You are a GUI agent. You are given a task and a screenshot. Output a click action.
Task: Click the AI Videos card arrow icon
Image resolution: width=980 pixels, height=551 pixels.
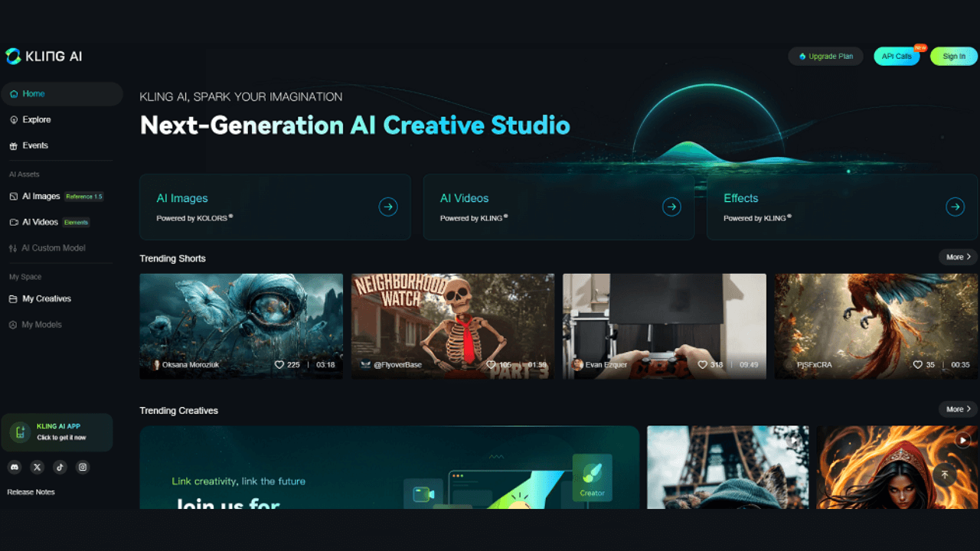(x=671, y=207)
